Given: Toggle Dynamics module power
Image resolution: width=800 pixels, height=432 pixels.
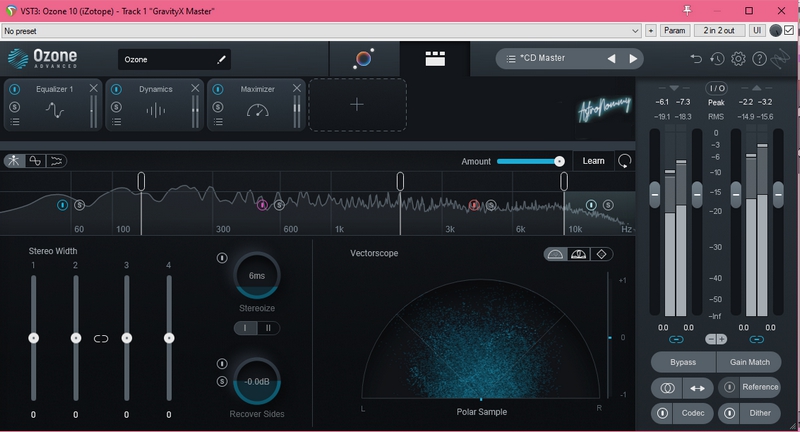Looking at the screenshot, I should [x=116, y=89].
